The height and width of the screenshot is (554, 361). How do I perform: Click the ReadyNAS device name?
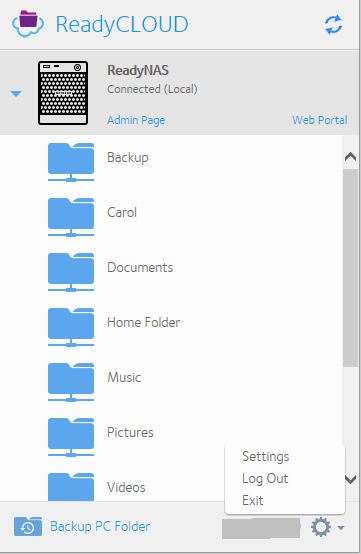(x=138, y=70)
